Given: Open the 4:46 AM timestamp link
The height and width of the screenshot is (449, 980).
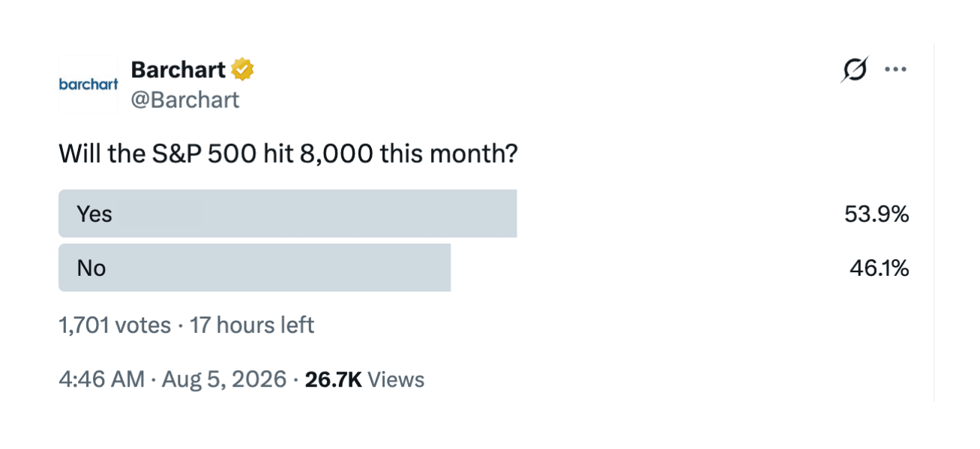Looking at the screenshot, I should tap(101, 379).
